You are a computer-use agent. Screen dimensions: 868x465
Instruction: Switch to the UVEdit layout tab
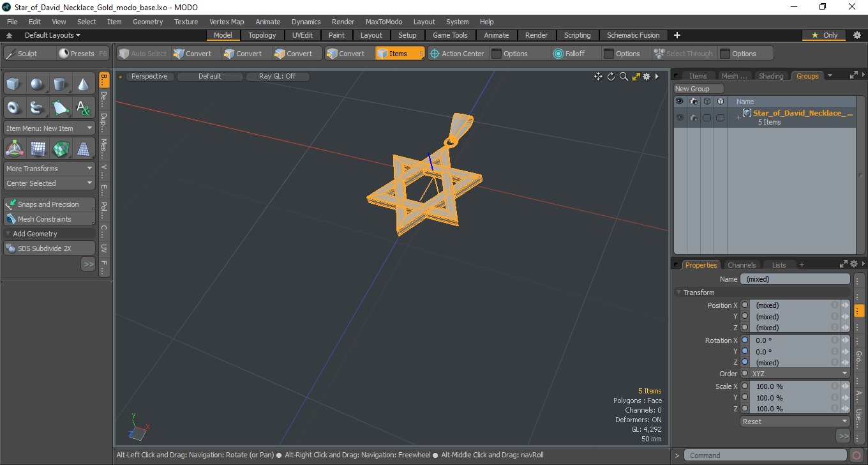pos(303,35)
